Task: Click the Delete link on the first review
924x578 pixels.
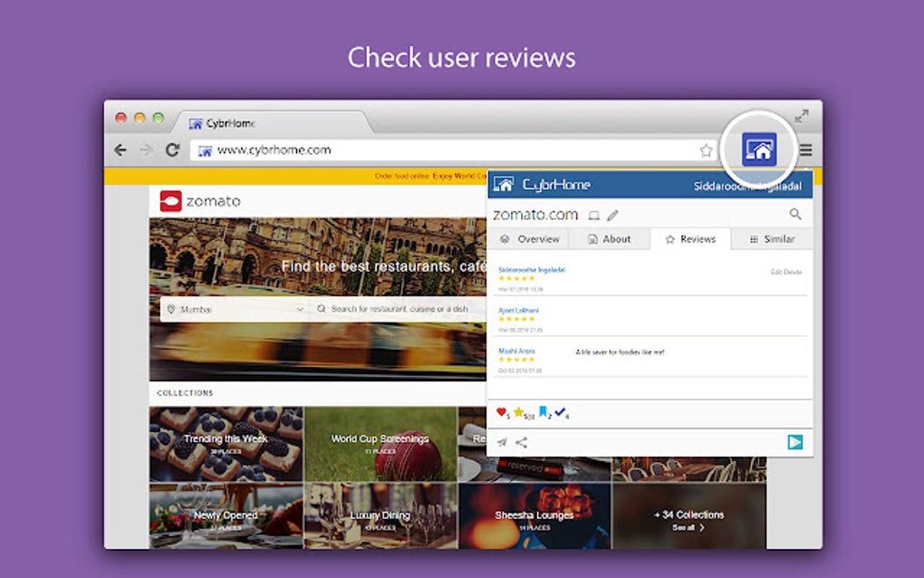Action: coord(793,272)
